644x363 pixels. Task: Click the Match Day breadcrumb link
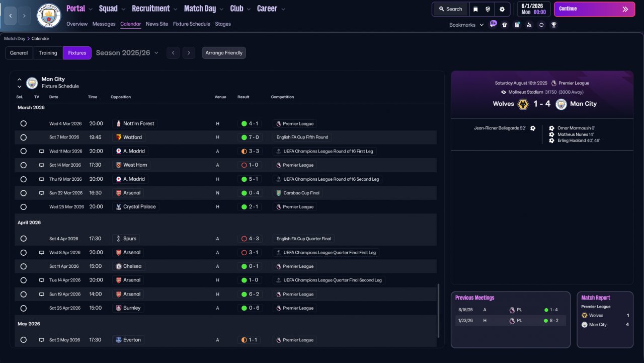click(15, 39)
